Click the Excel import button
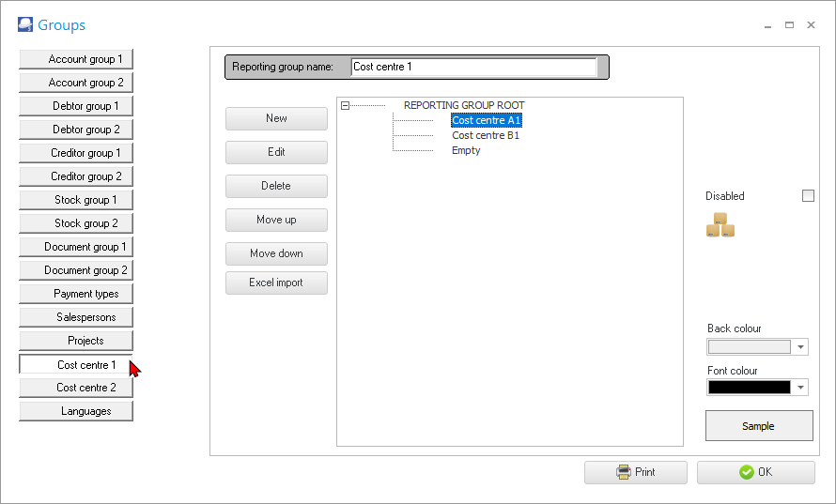 click(276, 283)
